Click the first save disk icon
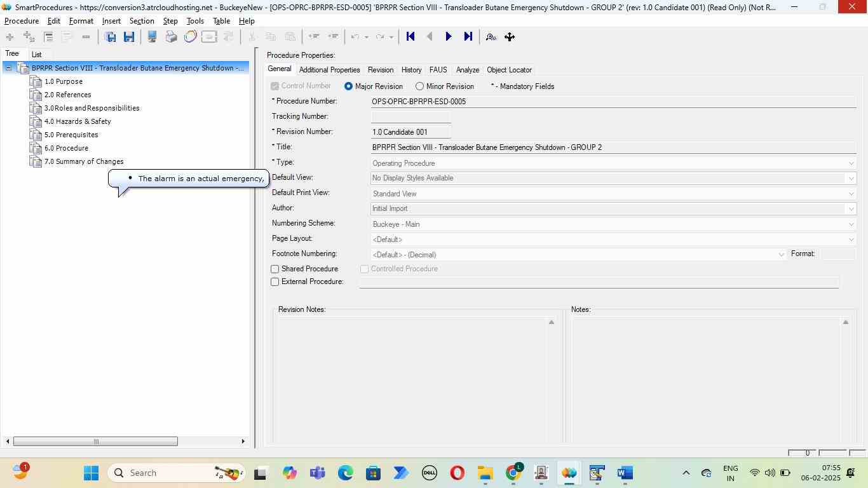This screenshot has height=488, width=868. tap(110, 37)
